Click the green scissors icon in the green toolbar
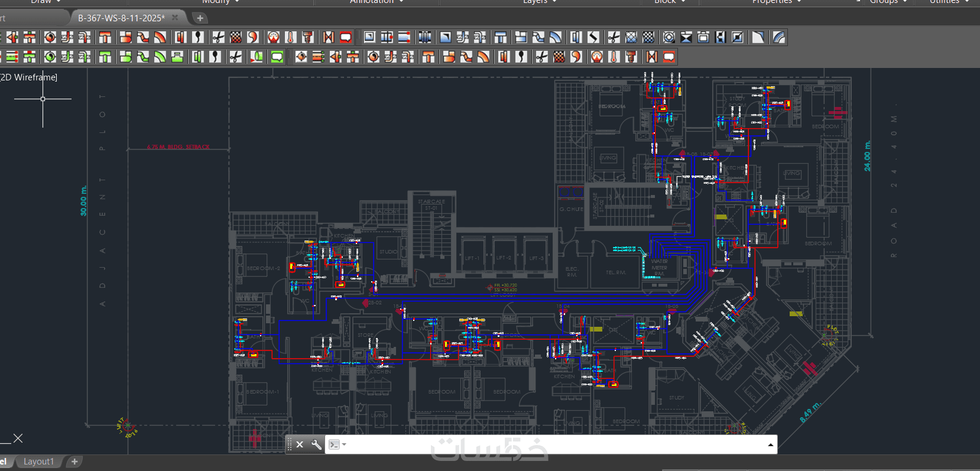This screenshot has width=980, height=471. click(x=235, y=57)
